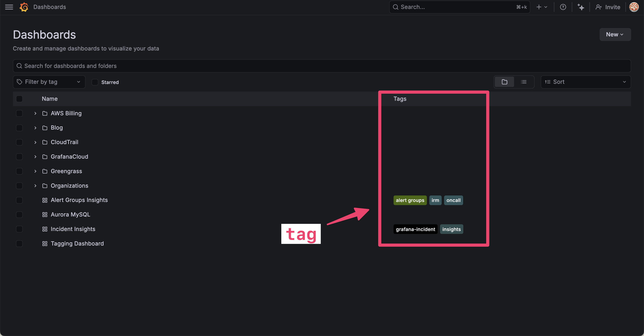Switch to list view icon
This screenshot has width=644, height=336.
tap(523, 82)
